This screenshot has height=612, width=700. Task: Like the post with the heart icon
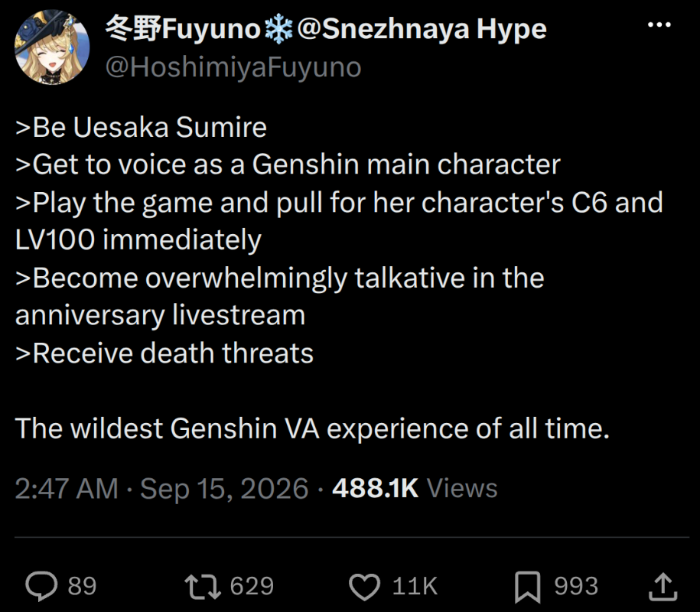tap(364, 587)
